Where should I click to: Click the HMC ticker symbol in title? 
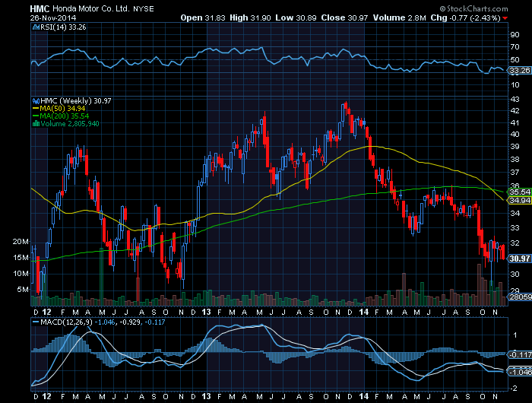[40, 9]
